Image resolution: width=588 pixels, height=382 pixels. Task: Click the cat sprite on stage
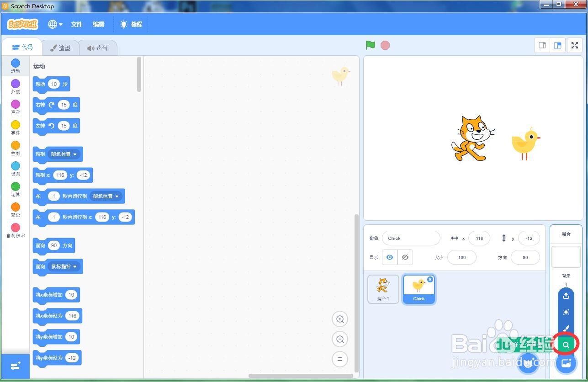point(472,138)
